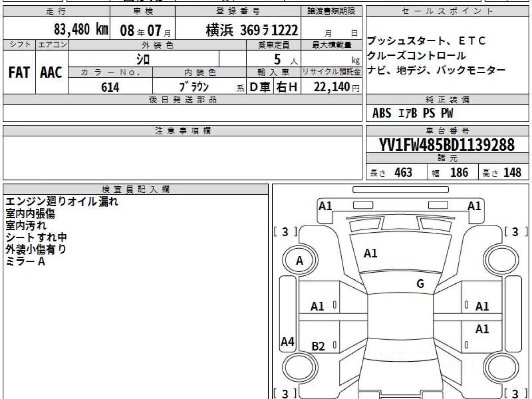Click the A4 mark on left side

288,342
